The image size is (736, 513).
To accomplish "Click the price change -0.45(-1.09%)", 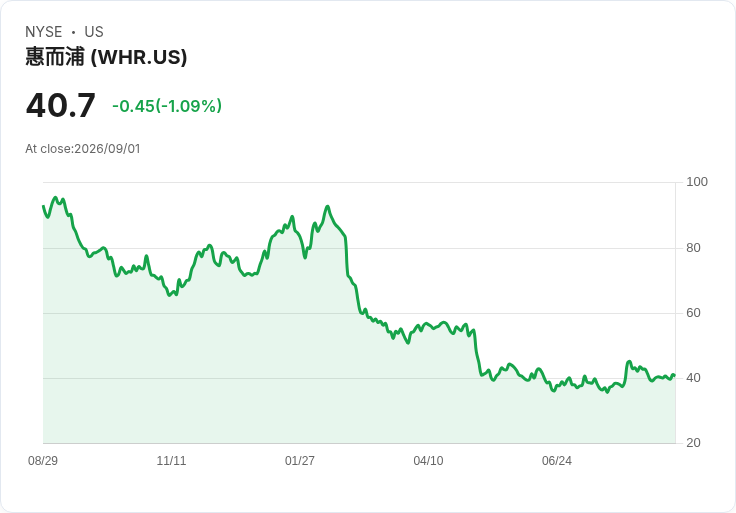I will (x=167, y=106).
